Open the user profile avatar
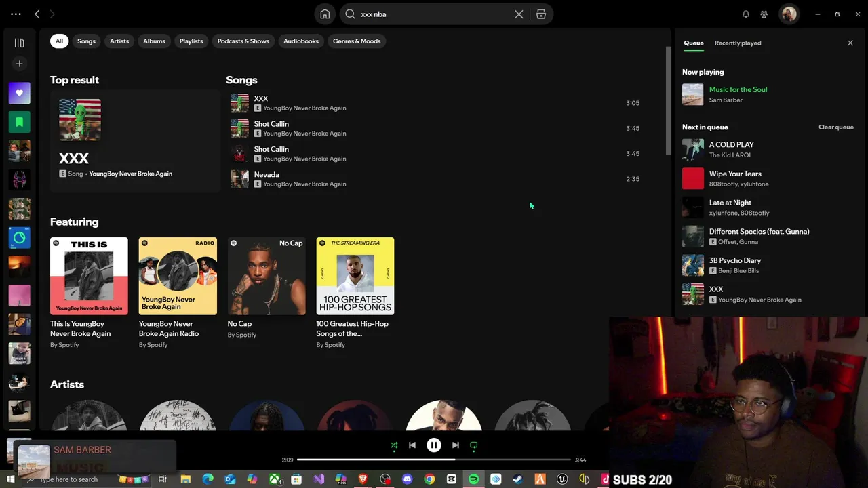868x488 pixels. pyautogui.click(x=789, y=14)
